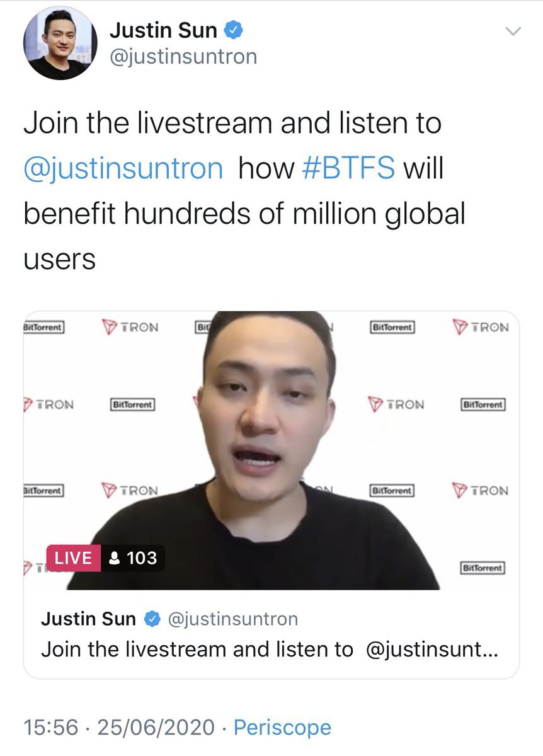The height and width of the screenshot is (756, 543).
Task: Open Justin Sun's profile avatar
Action: point(60,43)
